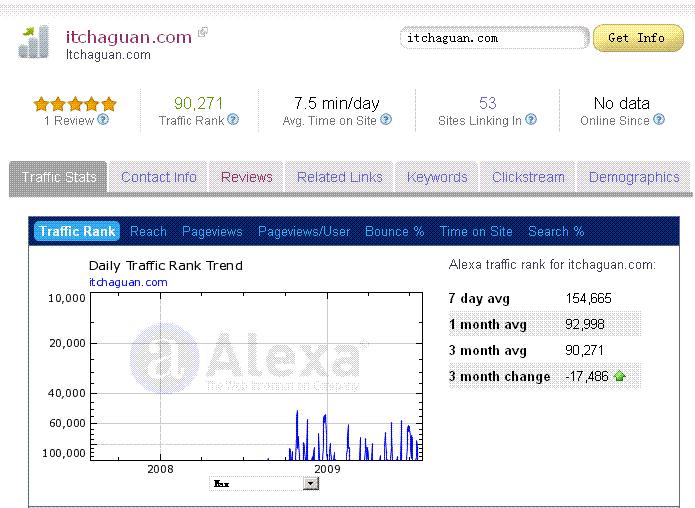The image size is (695, 508).
Task: Click the 90,271 traffic rank value
Action: point(198,103)
